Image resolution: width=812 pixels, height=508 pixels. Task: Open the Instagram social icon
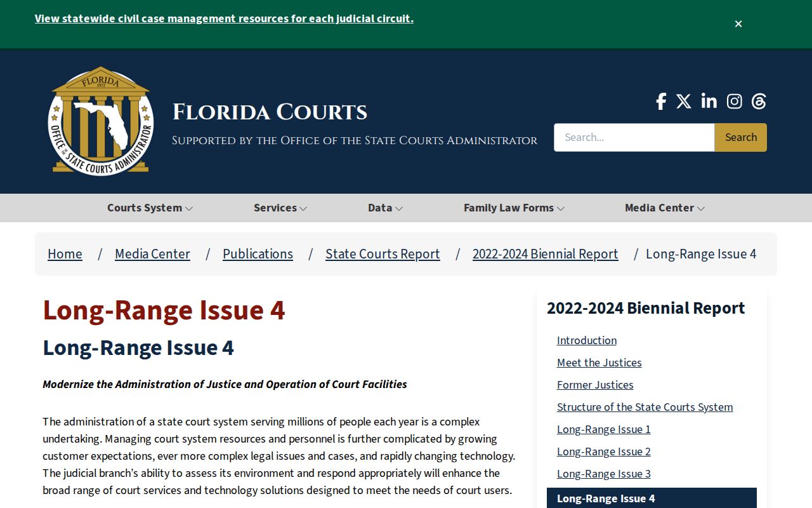735,102
